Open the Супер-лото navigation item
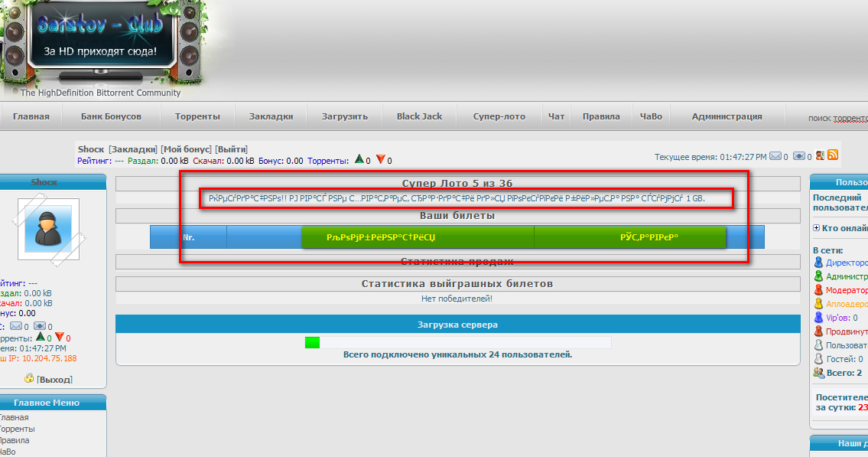868x457 pixels. (x=499, y=116)
